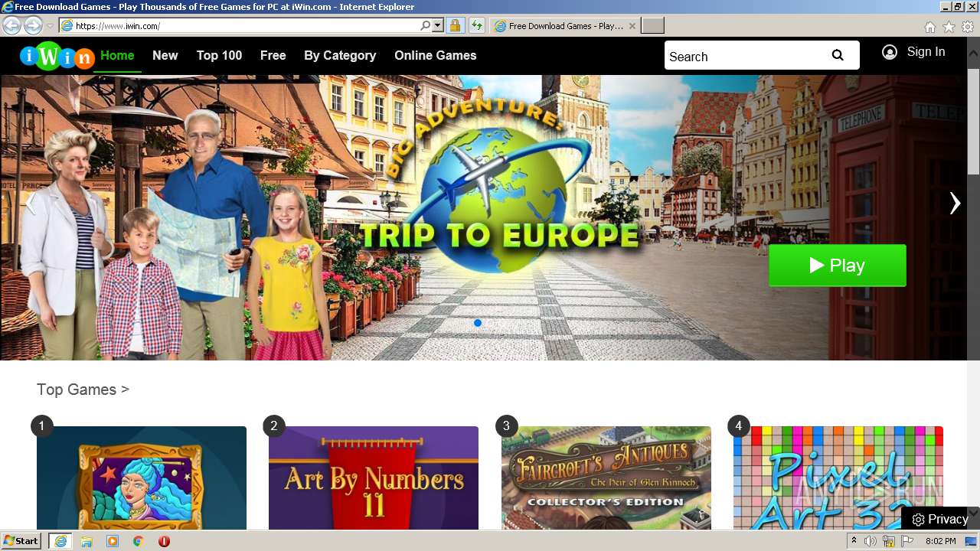Close the Free Download Games tab
Viewport: 980px width, 551px height.
point(632,26)
